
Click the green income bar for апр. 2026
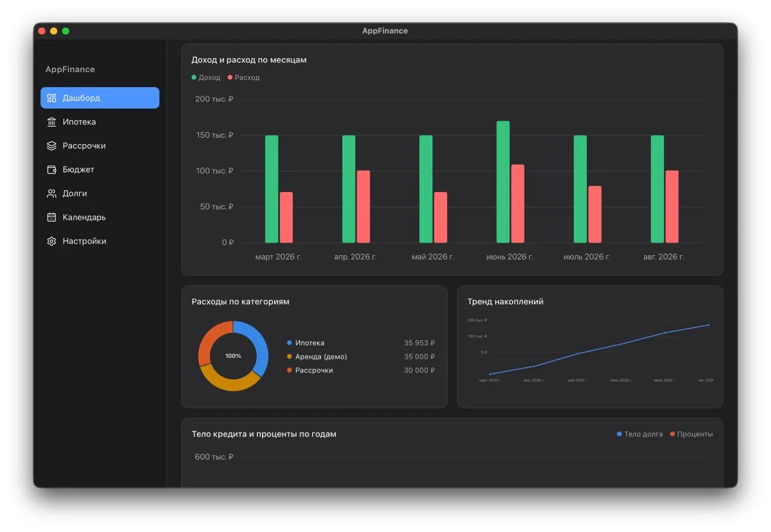pos(349,189)
